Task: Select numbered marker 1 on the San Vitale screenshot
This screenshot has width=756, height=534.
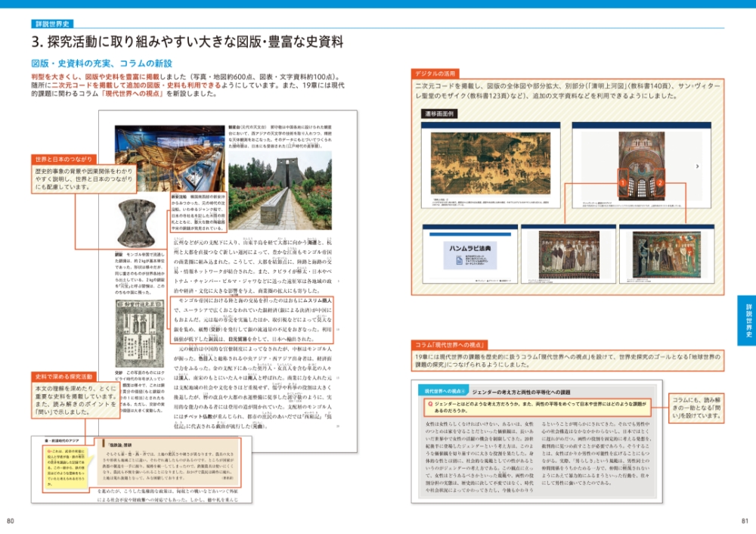Action: click(x=623, y=182)
